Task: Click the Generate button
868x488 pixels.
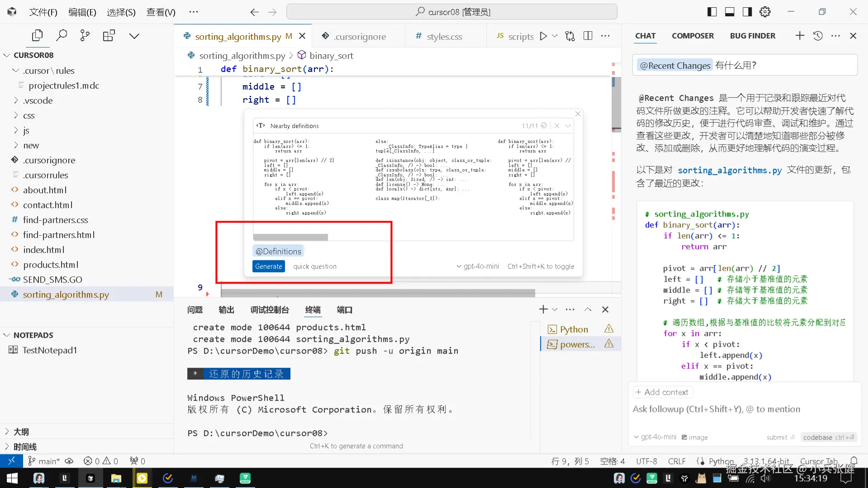Action: (x=269, y=266)
